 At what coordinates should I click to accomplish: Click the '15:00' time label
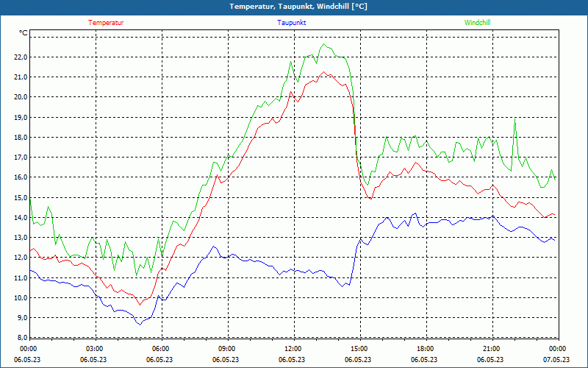[x=359, y=349]
